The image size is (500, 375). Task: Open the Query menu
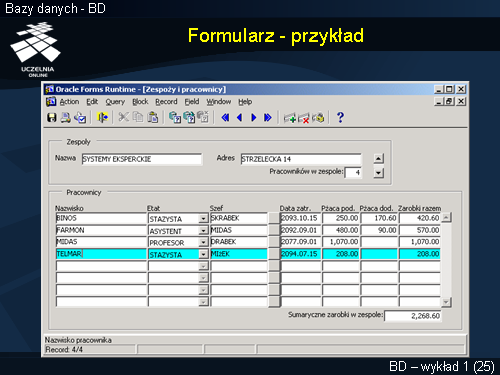pos(115,102)
